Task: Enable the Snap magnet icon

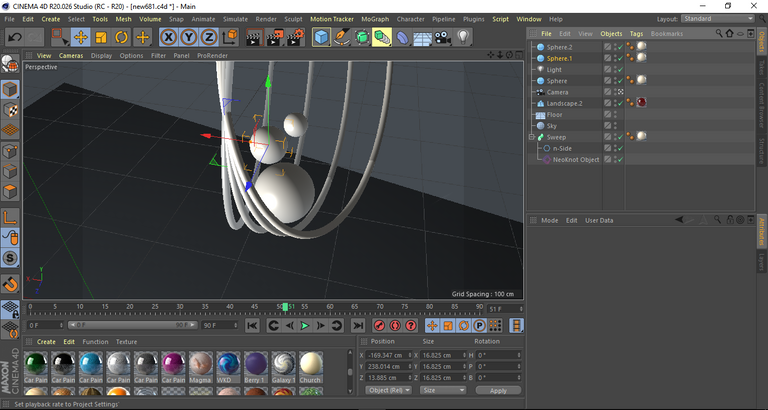Action: click(x=10, y=283)
